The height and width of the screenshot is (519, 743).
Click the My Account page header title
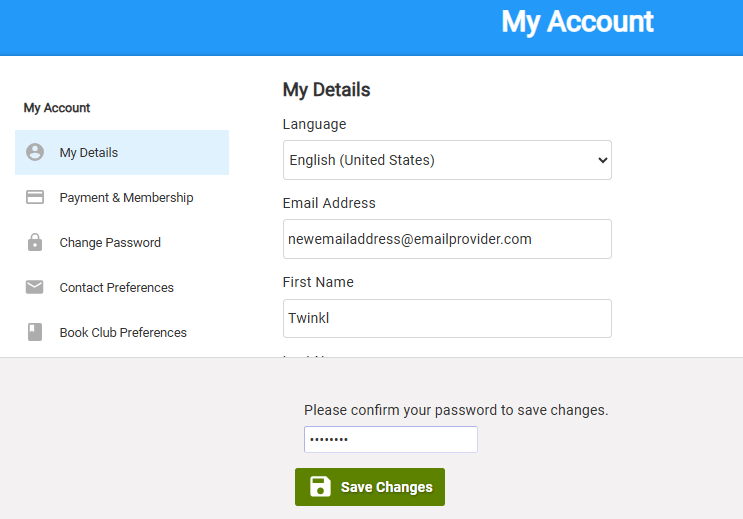577,22
